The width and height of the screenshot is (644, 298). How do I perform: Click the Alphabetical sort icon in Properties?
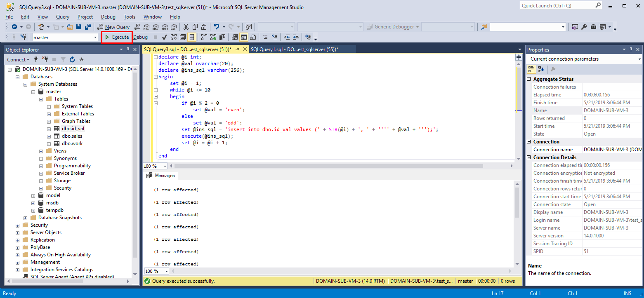coord(541,69)
